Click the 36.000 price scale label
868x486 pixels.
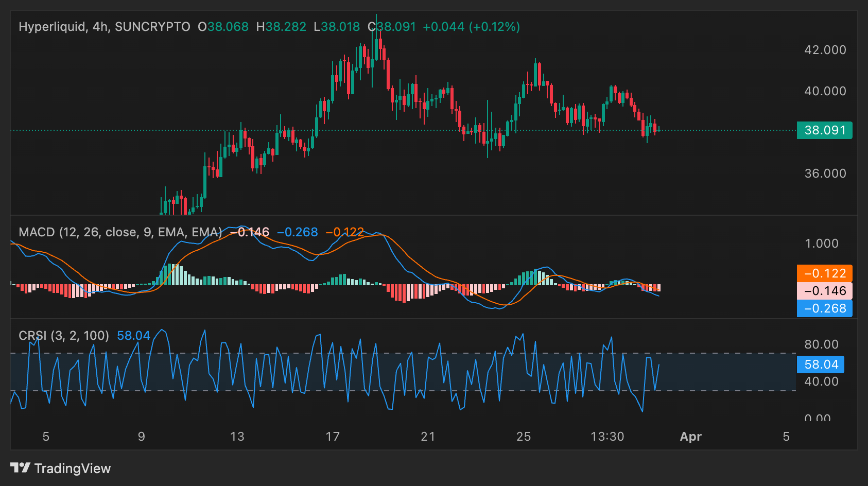[x=825, y=173]
